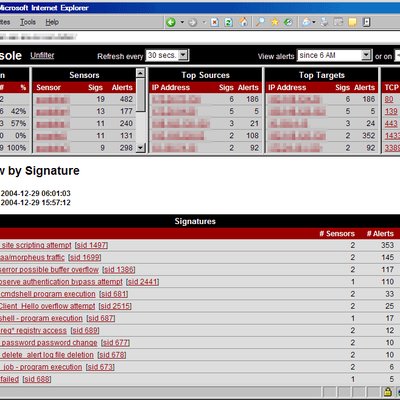Open the Help menu

(52, 22)
